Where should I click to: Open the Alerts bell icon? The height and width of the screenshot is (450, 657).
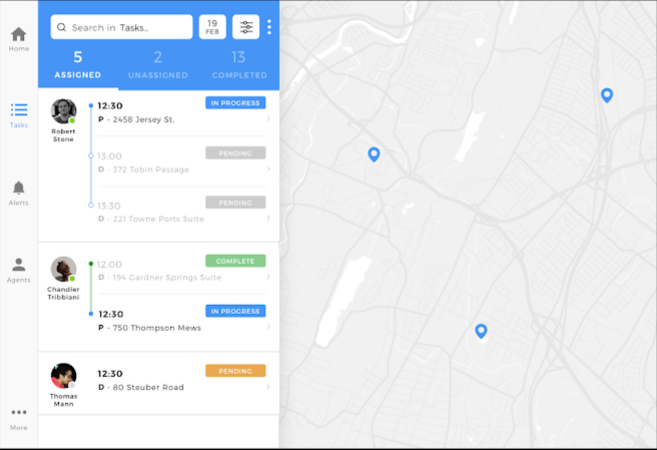[x=18, y=188]
